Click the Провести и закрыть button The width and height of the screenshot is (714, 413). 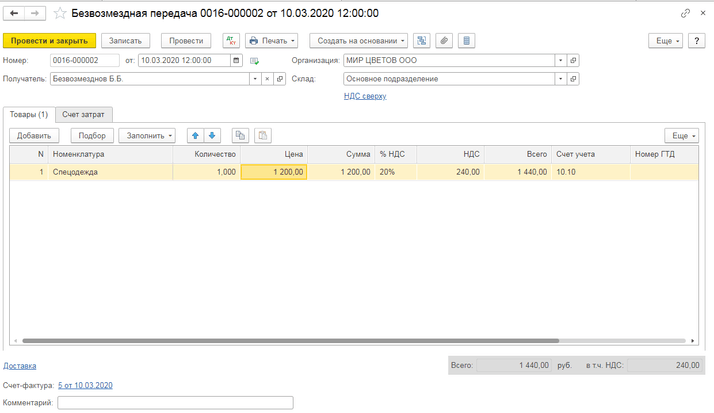[50, 41]
